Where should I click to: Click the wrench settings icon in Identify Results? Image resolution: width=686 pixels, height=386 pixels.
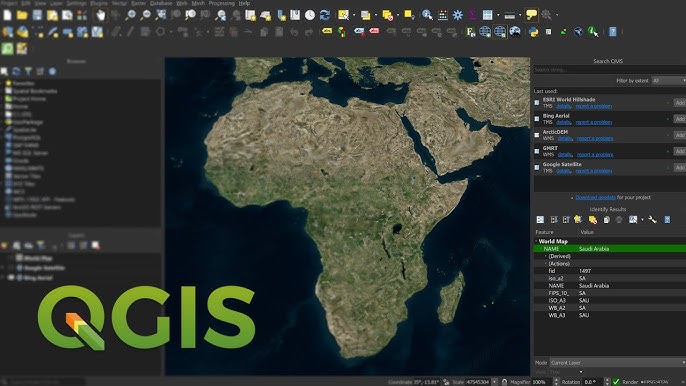(x=652, y=220)
